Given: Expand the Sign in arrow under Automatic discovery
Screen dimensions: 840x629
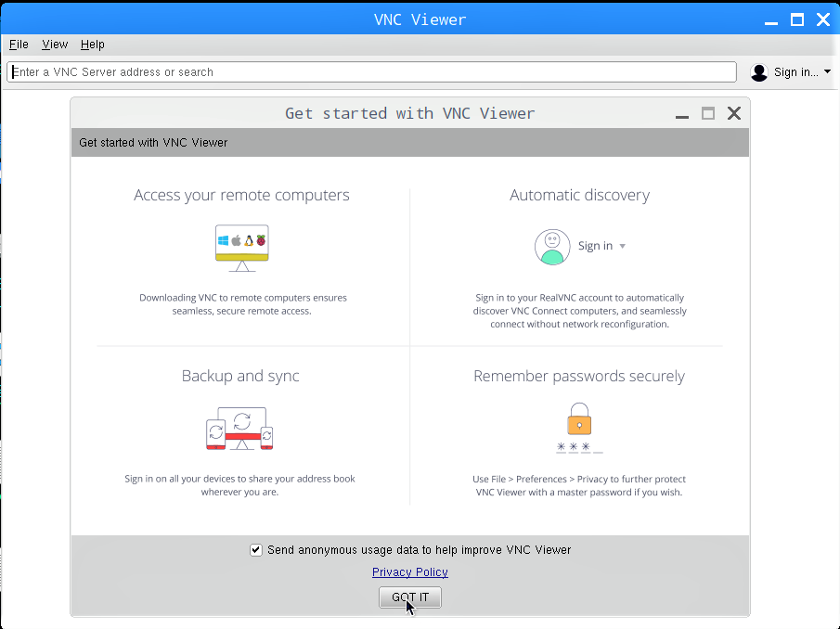Looking at the screenshot, I should 623,246.
